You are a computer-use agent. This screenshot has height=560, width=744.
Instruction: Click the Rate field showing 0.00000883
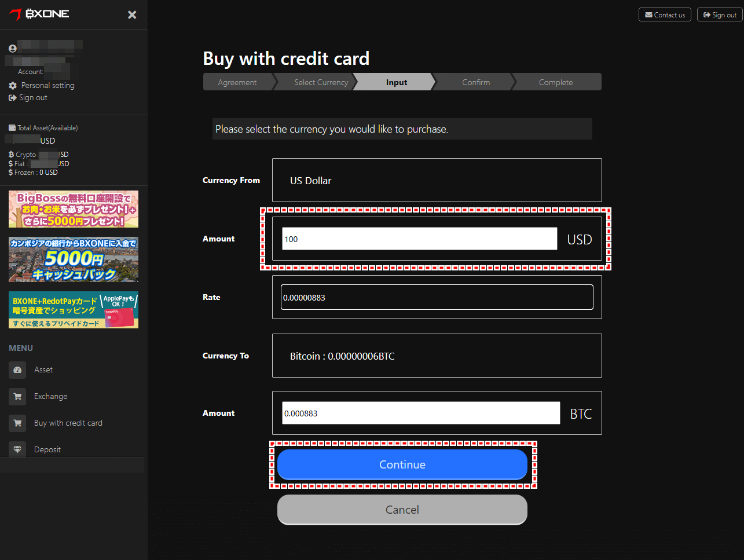point(437,297)
